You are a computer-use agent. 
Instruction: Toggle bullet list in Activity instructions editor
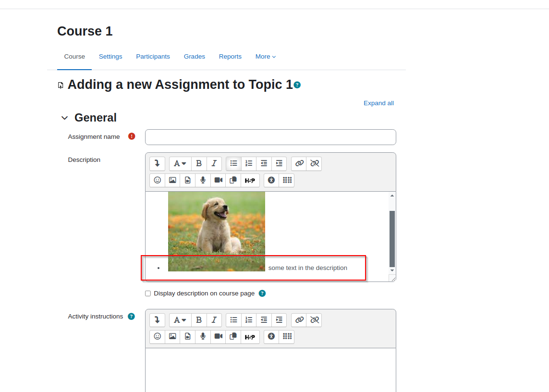233,320
